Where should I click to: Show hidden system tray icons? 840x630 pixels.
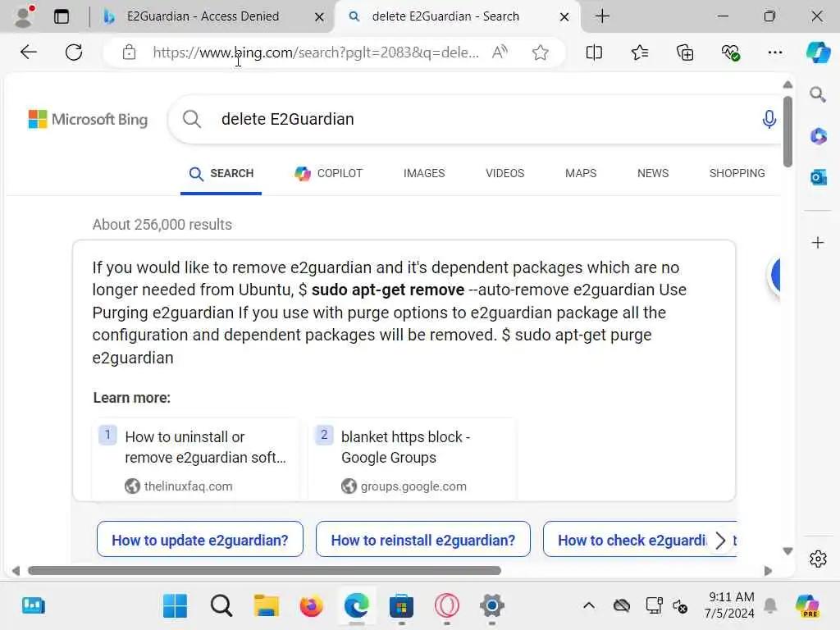pos(589,606)
